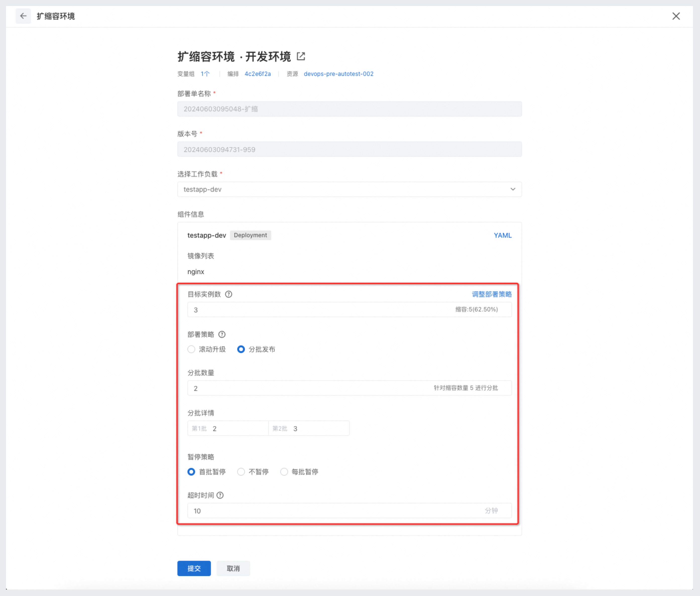Open the 超时时间 help icon
700x596 pixels.
220,495
